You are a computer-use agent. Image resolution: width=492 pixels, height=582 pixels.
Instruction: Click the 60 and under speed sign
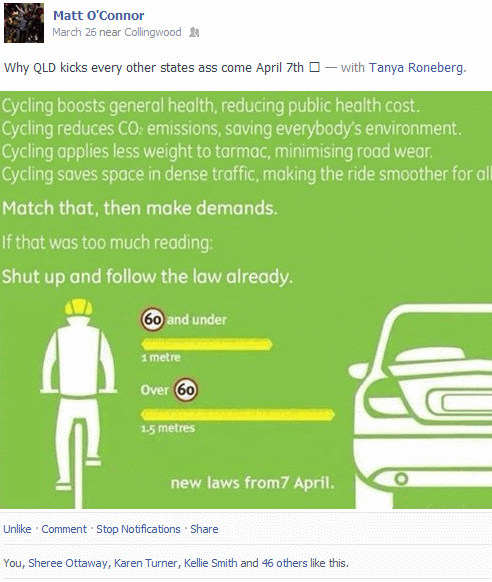click(152, 319)
